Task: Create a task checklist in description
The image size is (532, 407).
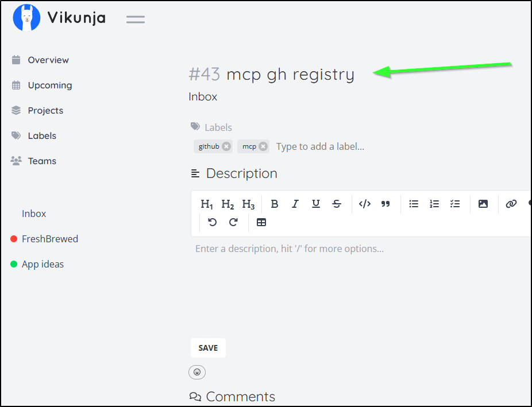Action: tap(455, 204)
